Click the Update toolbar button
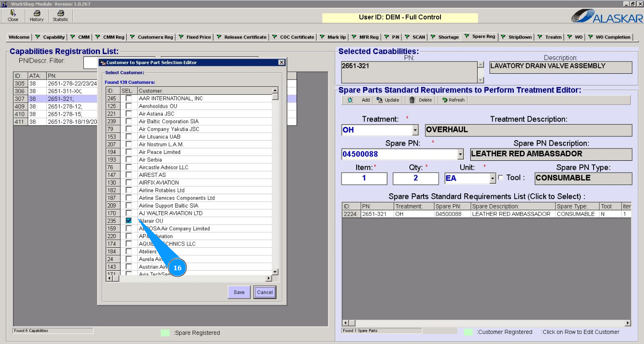The height and width of the screenshot is (344, 644). [x=388, y=100]
